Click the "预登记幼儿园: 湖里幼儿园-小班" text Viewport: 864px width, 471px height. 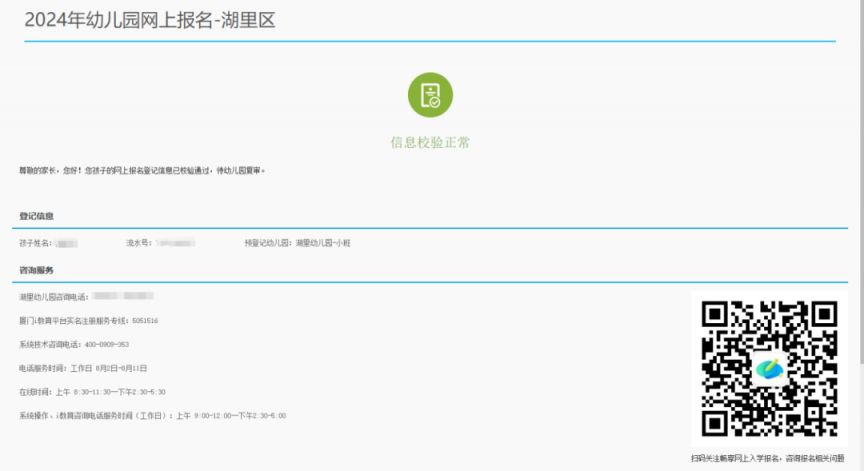tap(298, 243)
